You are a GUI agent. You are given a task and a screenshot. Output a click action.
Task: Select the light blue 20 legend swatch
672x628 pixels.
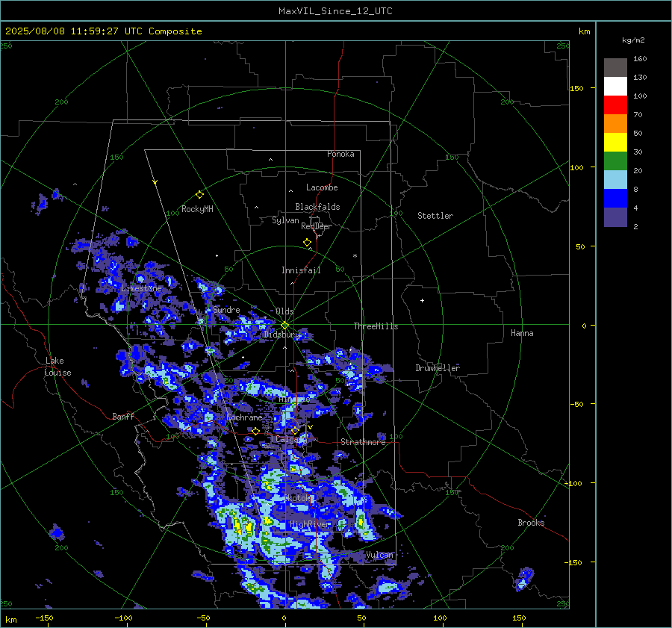coord(615,180)
